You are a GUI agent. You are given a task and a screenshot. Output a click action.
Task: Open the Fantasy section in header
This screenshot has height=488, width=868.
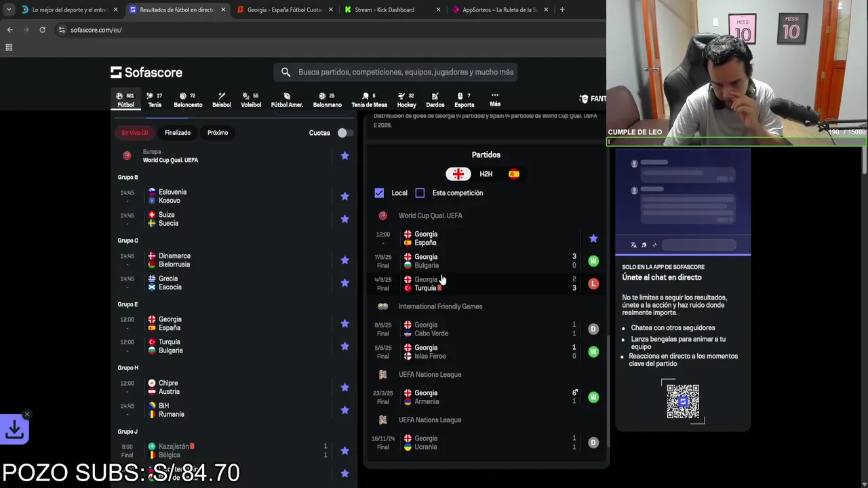tap(593, 99)
